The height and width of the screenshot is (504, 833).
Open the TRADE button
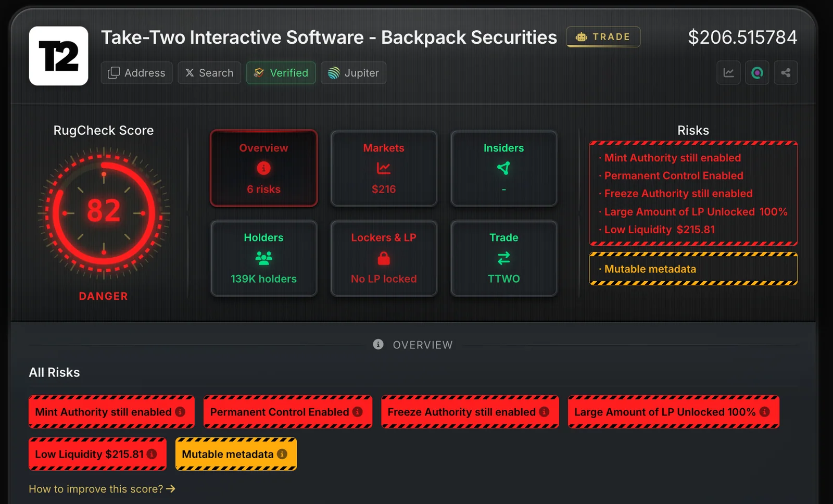pos(603,37)
